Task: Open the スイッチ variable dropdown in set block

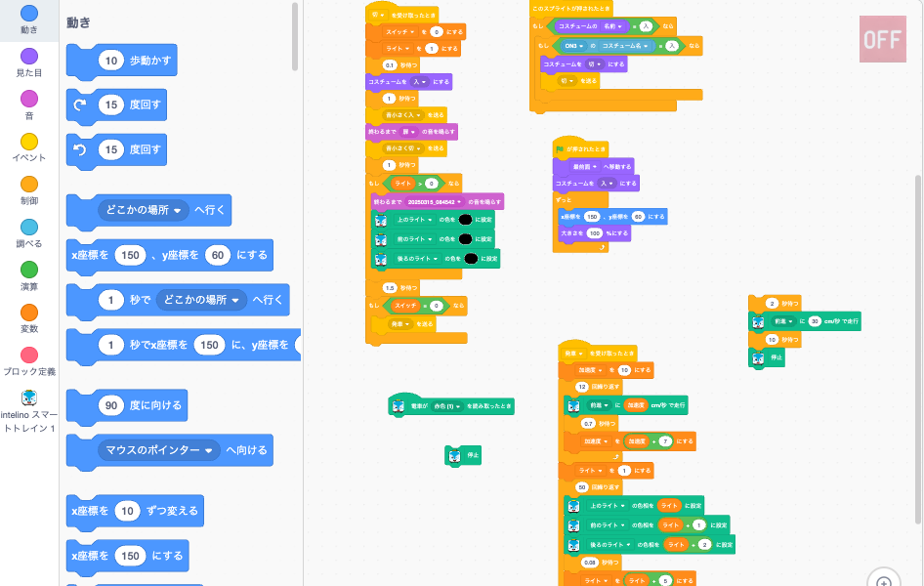Action: [400, 32]
